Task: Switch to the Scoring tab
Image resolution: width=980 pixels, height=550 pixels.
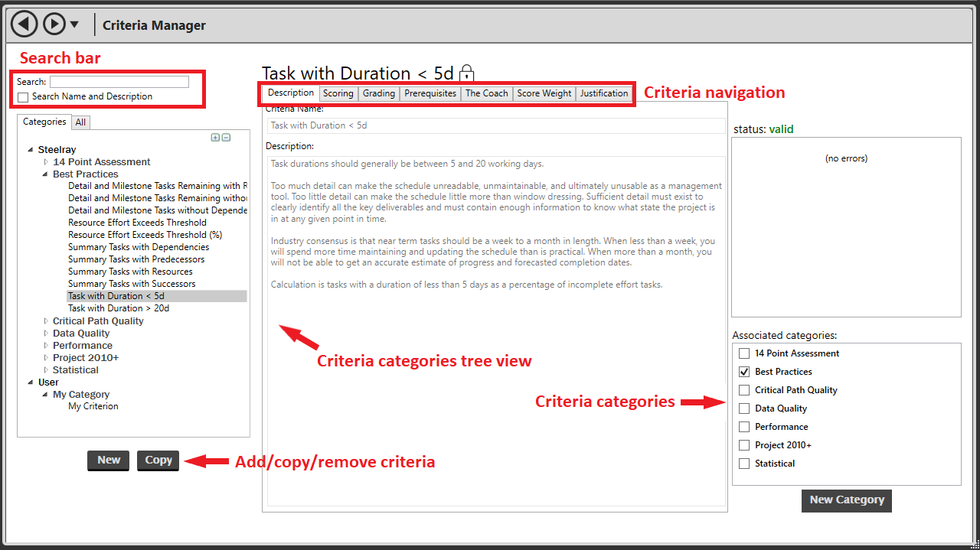Action: pos(338,93)
